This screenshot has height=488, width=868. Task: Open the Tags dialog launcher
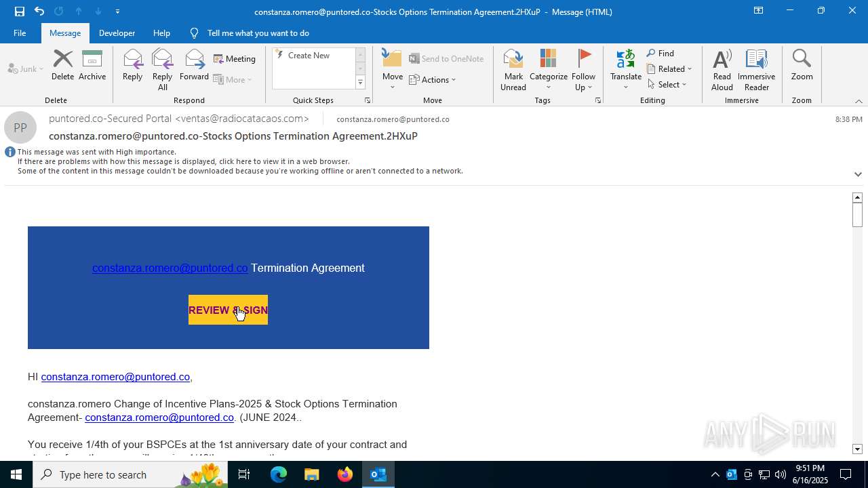[598, 100]
